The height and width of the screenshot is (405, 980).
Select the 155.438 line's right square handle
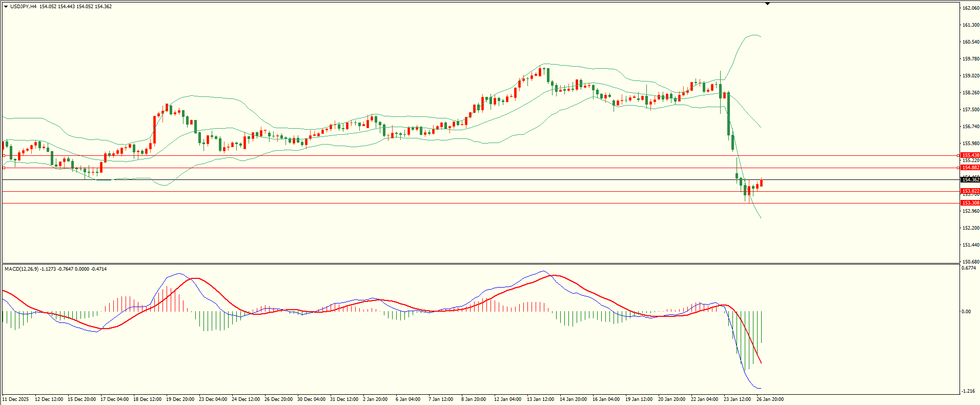click(x=958, y=155)
